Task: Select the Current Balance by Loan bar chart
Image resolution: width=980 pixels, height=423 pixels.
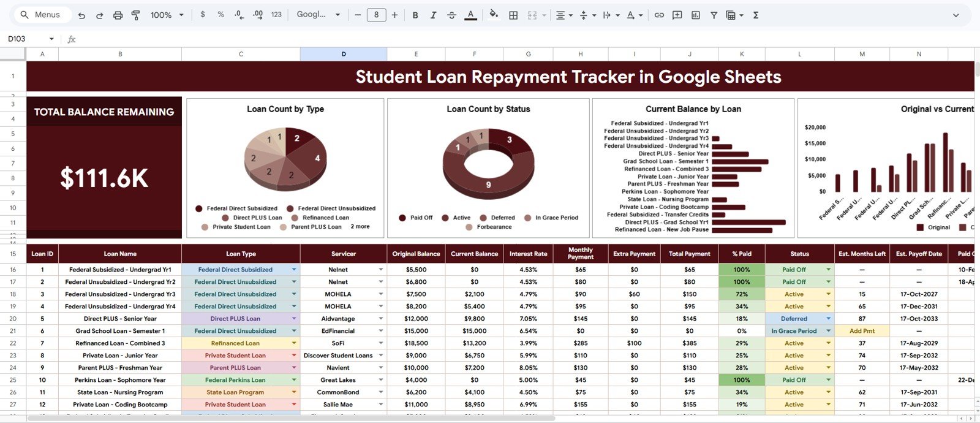Action: 693,168
